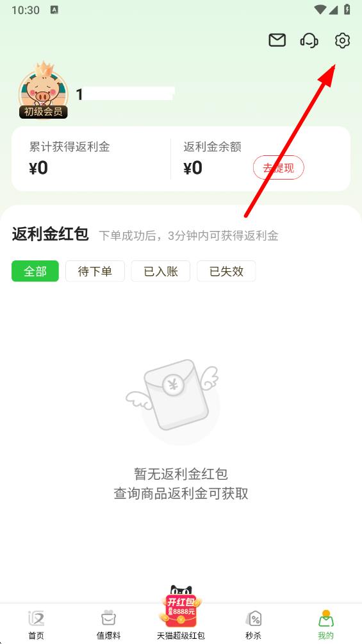View 累计获得返利金 total amount
Image resolution: width=362 pixels, height=644 pixels.
click(38, 168)
